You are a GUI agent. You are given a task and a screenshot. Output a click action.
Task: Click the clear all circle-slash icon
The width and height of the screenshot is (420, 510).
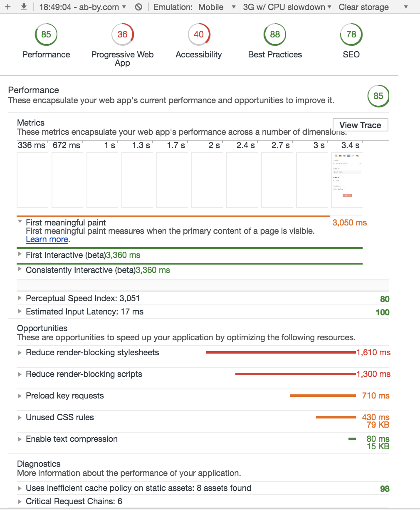tap(139, 7)
